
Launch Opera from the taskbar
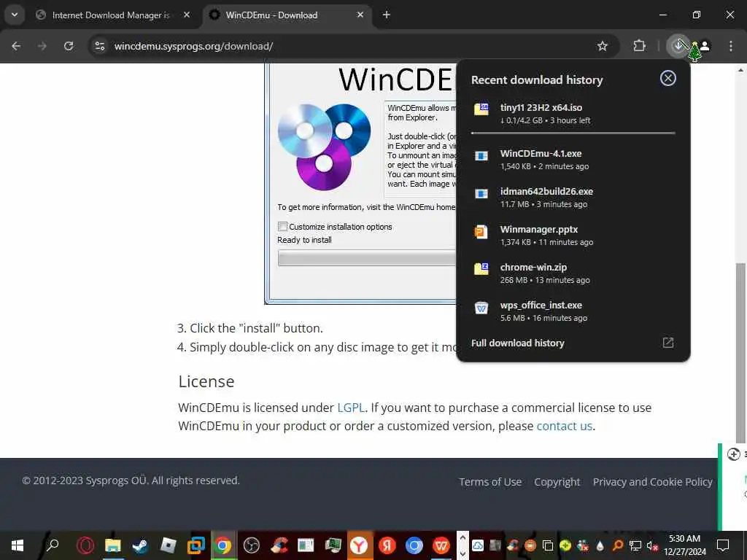pos(86,545)
